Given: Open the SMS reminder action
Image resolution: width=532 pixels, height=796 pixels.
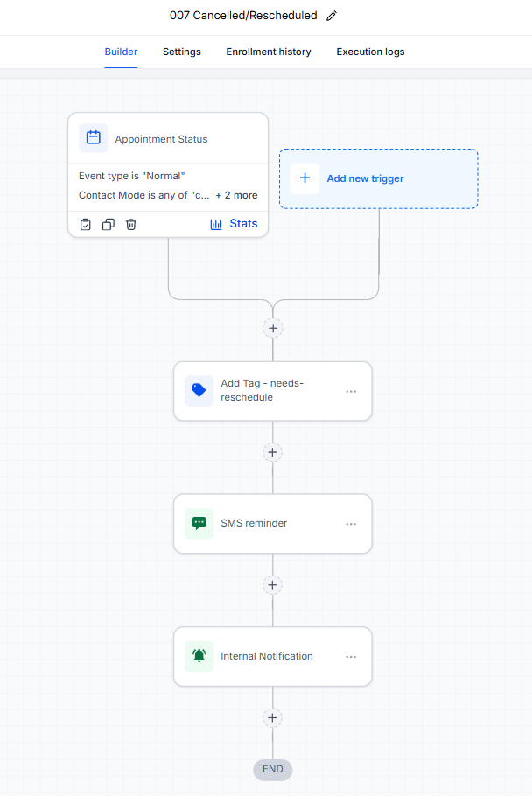Looking at the screenshot, I should pyautogui.click(x=273, y=524).
